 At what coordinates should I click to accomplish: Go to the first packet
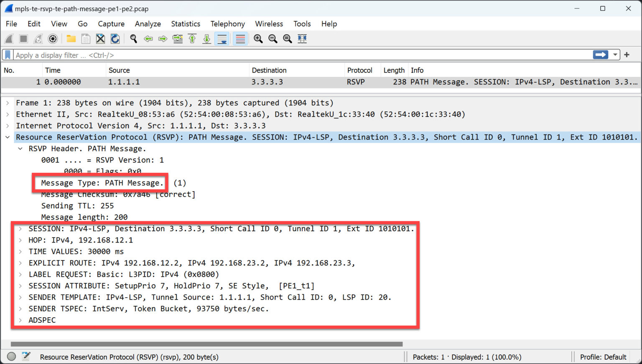point(192,39)
